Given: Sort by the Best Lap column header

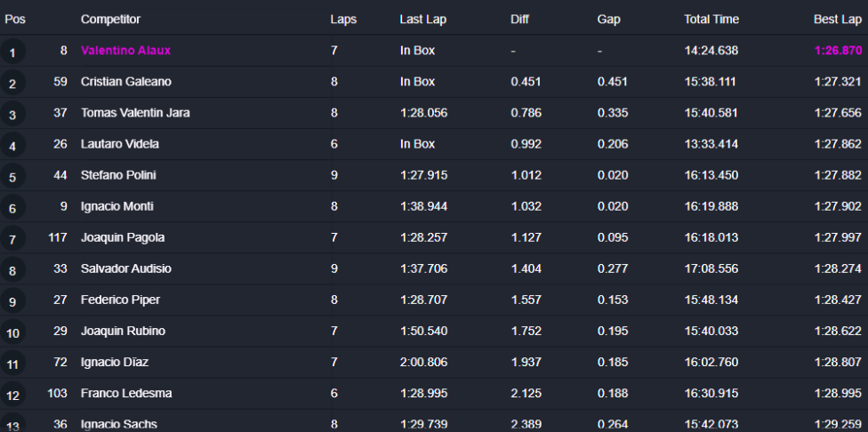Looking at the screenshot, I should (837, 20).
